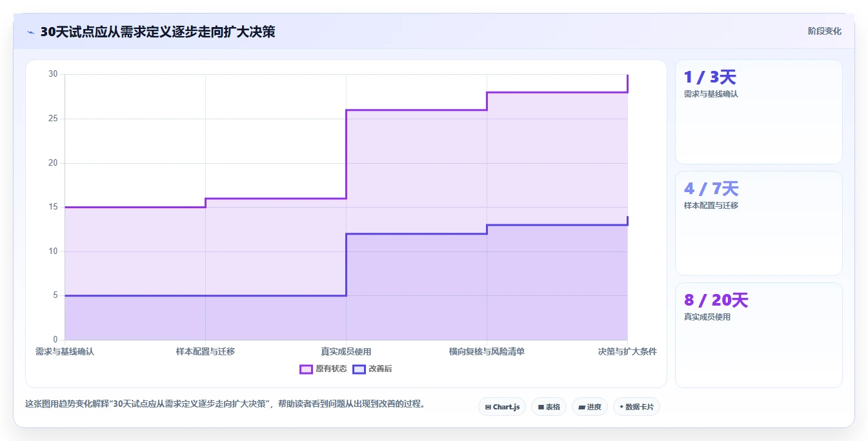
Task: Click the 决策与扩大条件 x-axis label
Action: coord(627,351)
